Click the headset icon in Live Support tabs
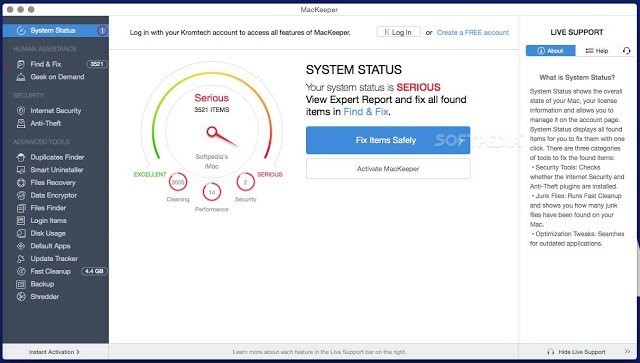Screen dimensions: 640x363 [x=627, y=51]
